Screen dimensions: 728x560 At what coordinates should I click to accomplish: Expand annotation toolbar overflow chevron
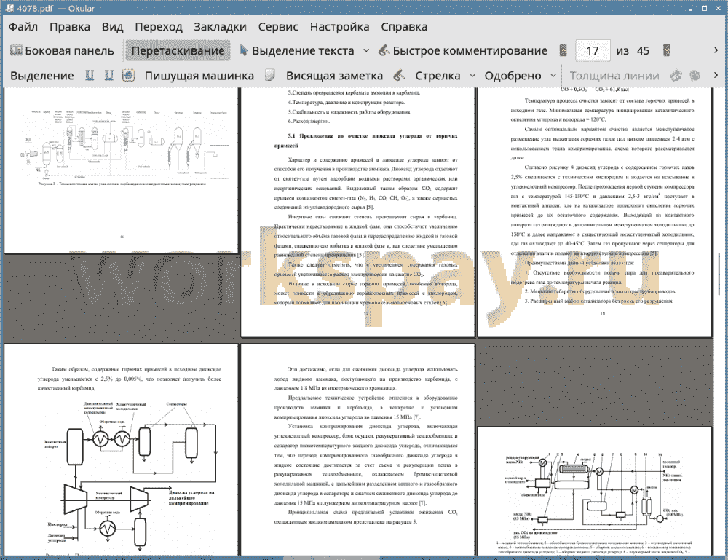[716, 75]
